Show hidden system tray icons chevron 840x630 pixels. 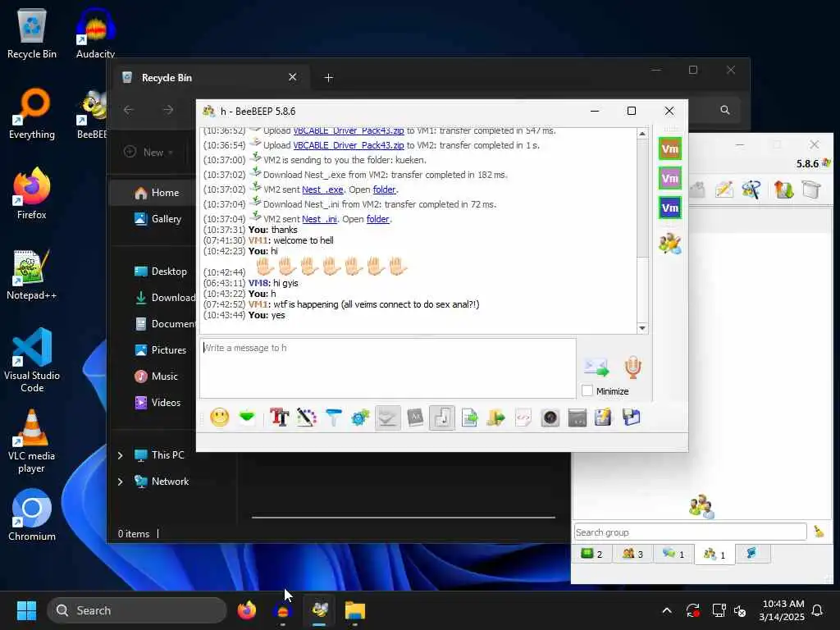click(667, 610)
